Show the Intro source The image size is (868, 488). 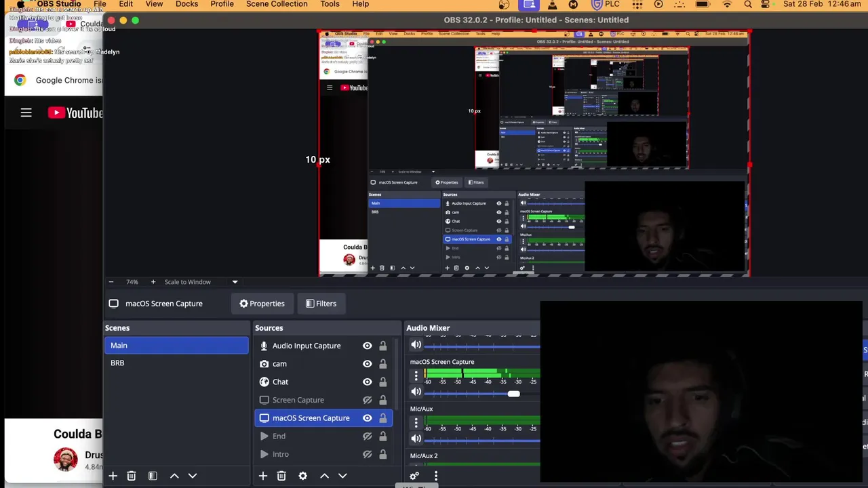367,454
